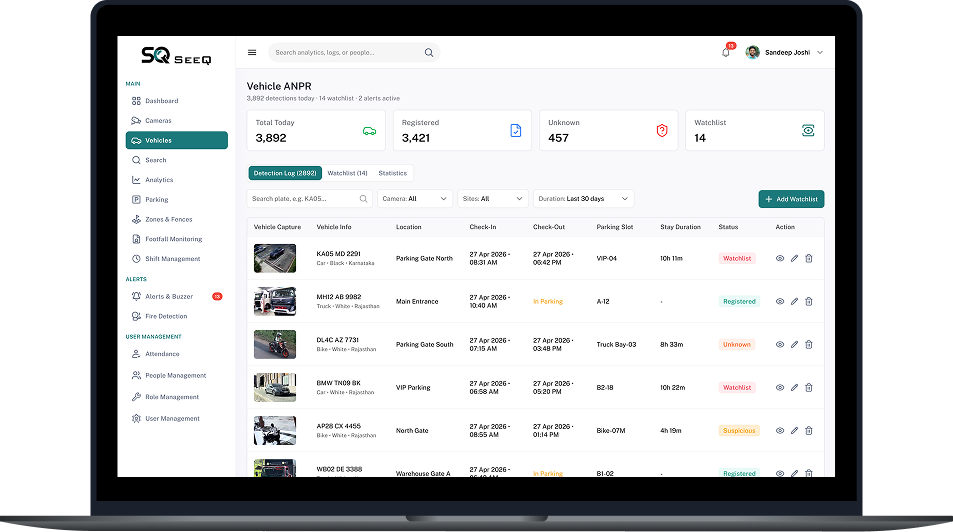View details for the KA05 MD 2201 row
This screenshot has height=532, width=953.
point(780,258)
